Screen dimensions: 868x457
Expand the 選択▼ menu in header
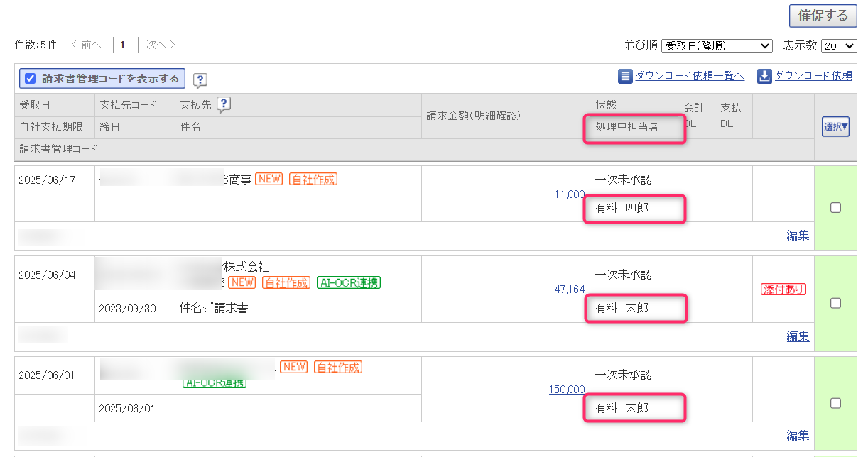(835, 127)
